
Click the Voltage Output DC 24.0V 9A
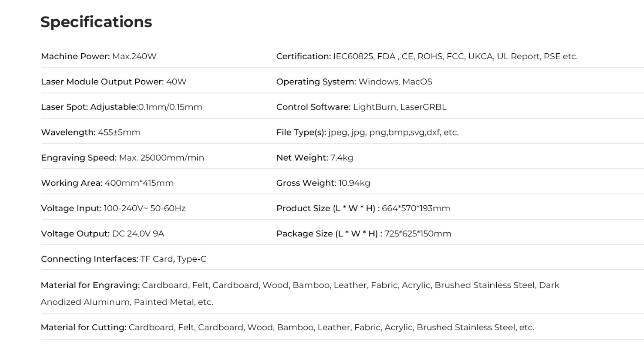103,234
